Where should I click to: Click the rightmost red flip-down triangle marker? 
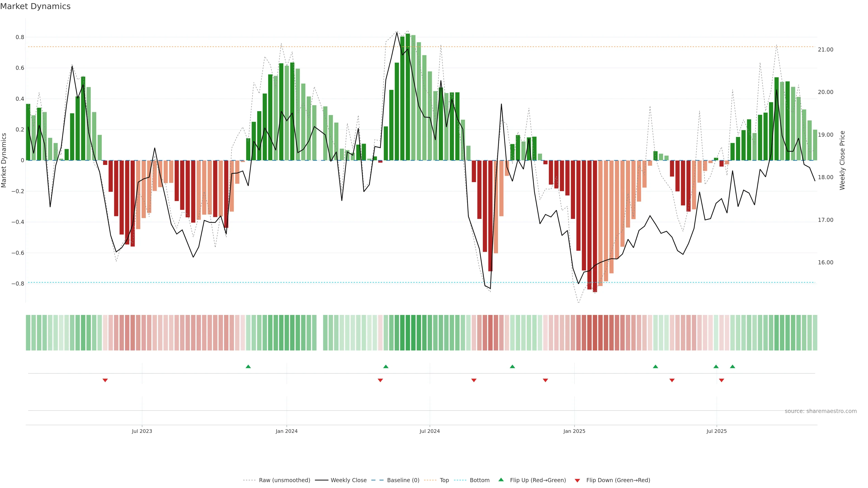tap(722, 380)
